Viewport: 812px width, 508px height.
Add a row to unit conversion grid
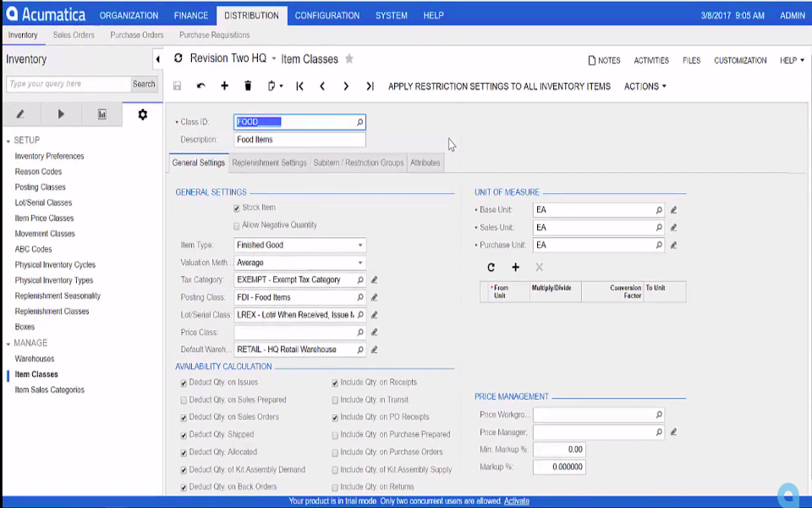tap(515, 267)
